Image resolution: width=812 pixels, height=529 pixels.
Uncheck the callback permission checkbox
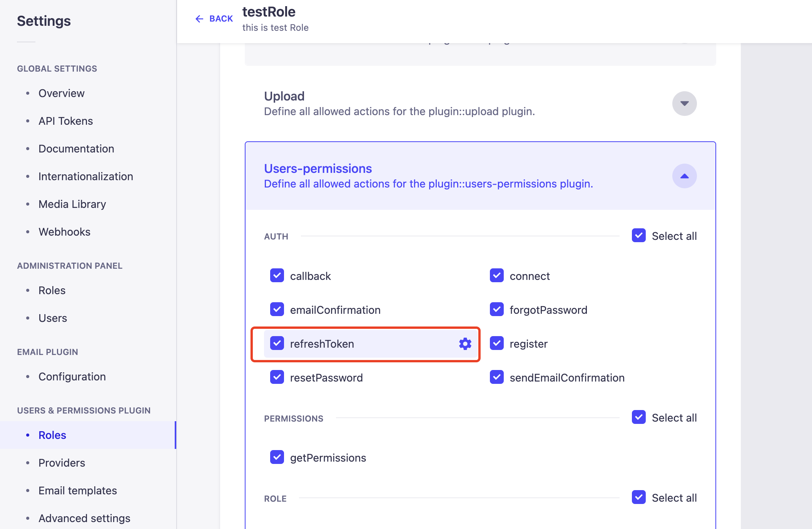coord(277,276)
